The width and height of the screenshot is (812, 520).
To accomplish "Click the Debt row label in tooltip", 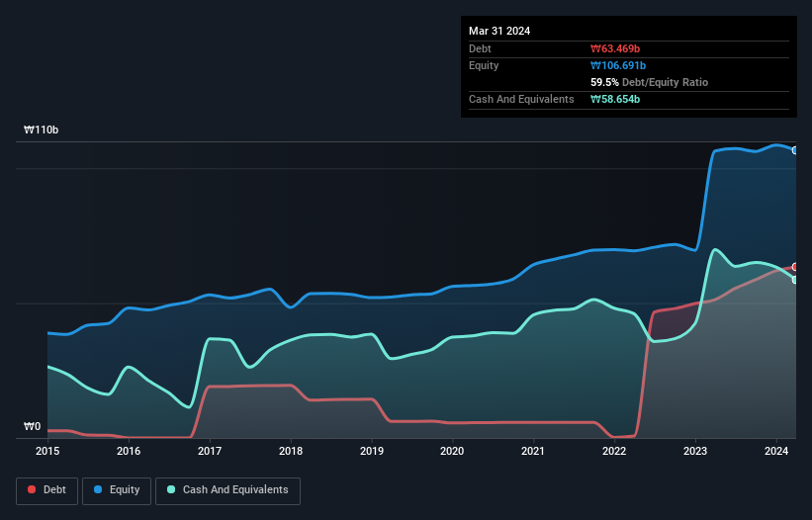I will tap(480, 48).
